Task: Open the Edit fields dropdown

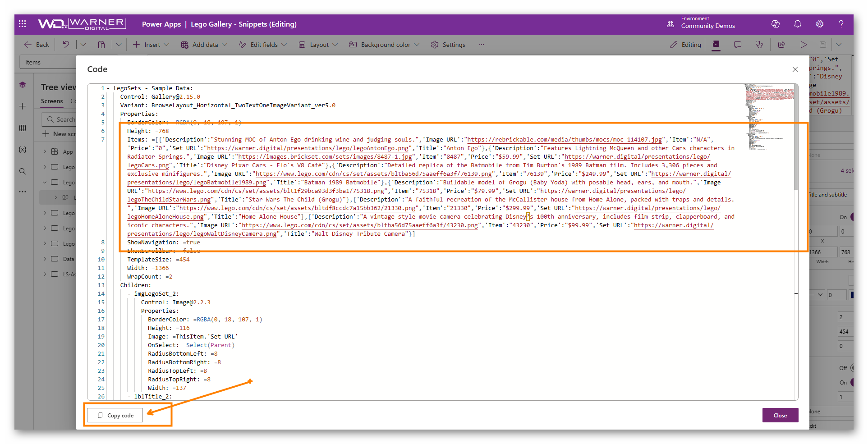Action: [x=262, y=45]
